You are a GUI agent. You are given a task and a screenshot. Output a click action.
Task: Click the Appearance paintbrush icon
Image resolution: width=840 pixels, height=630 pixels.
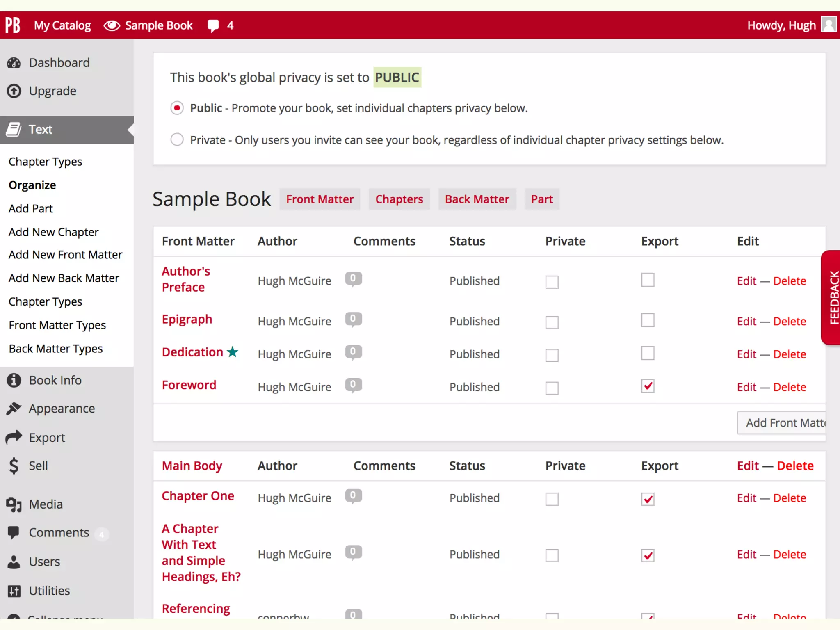click(x=14, y=409)
